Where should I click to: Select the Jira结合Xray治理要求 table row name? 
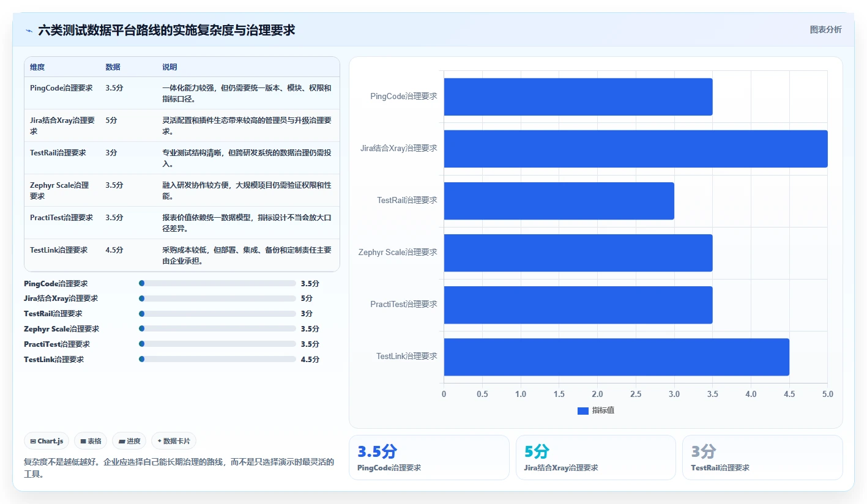(x=62, y=125)
